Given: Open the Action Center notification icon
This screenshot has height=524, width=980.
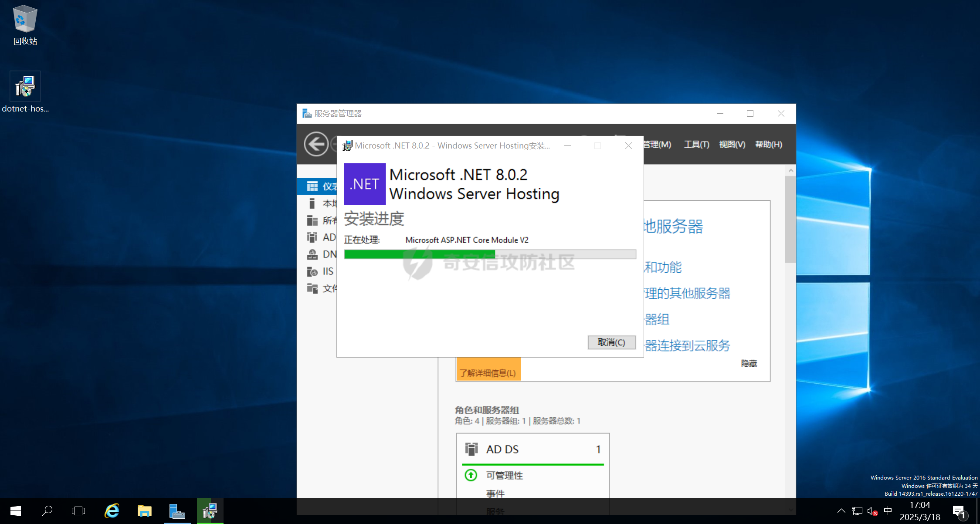Looking at the screenshot, I should [x=960, y=512].
